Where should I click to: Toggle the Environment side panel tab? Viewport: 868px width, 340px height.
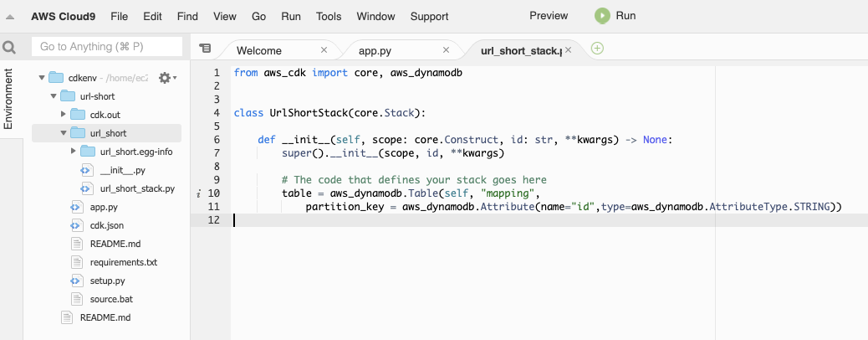[8, 99]
